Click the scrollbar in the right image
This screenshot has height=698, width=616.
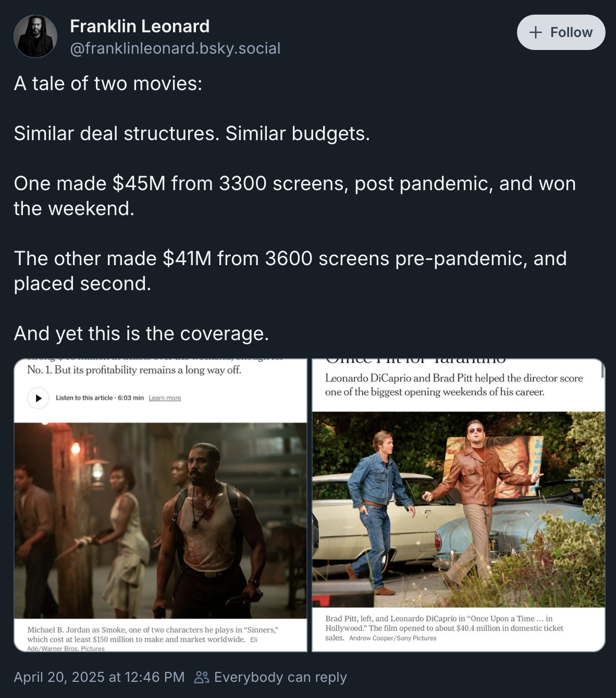pos(602,370)
